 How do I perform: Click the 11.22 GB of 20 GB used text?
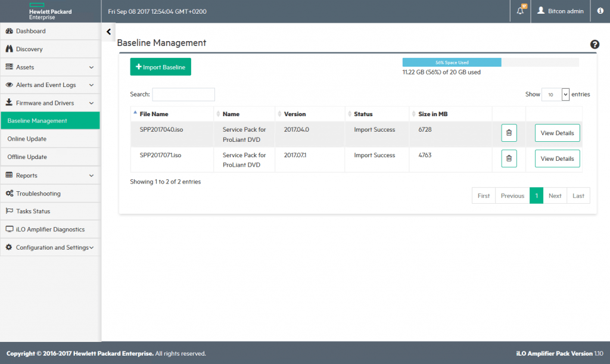[441, 72]
